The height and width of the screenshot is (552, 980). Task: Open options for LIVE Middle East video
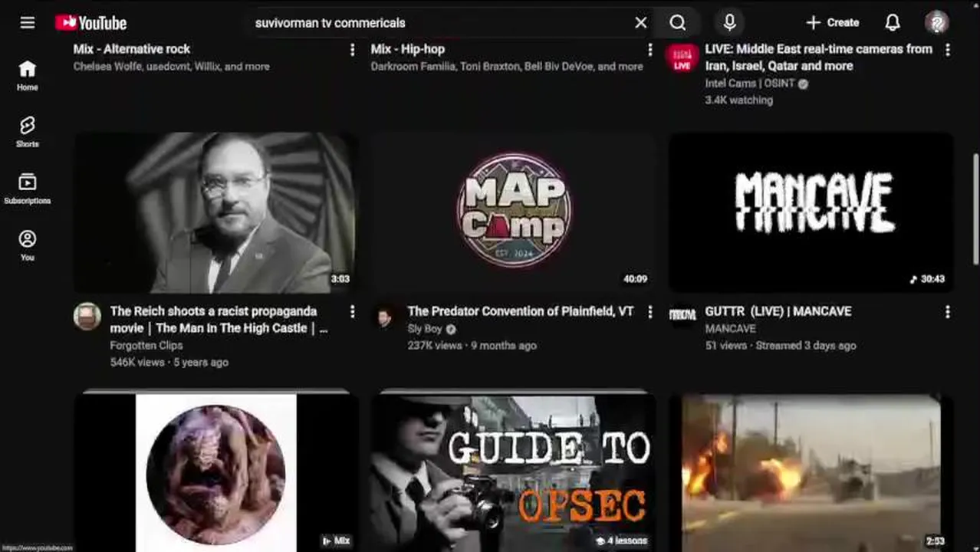coord(948,49)
